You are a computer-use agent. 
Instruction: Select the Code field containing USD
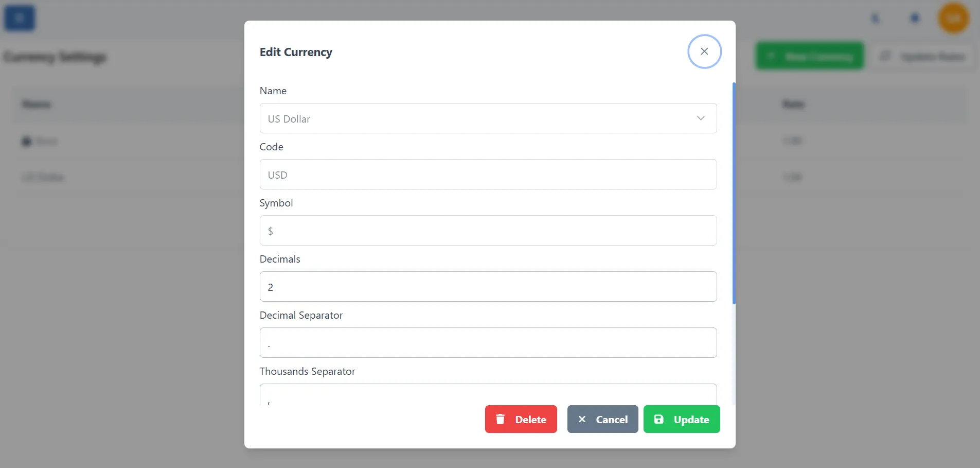click(x=488, y=174)
